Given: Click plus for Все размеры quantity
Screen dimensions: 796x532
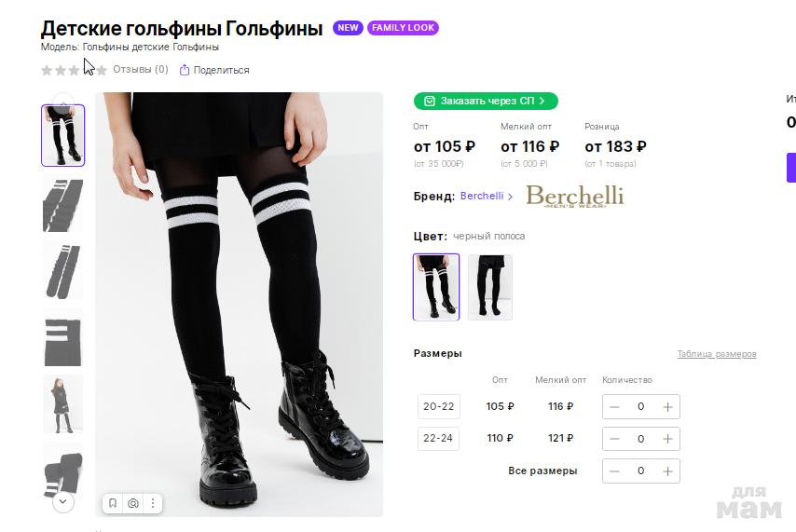Looking at the screenshot, I should pos(667,471).
